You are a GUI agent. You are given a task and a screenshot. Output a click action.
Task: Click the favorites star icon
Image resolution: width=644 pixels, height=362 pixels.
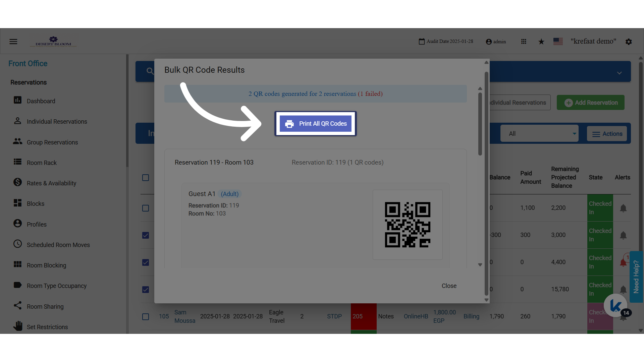(541, 42)
